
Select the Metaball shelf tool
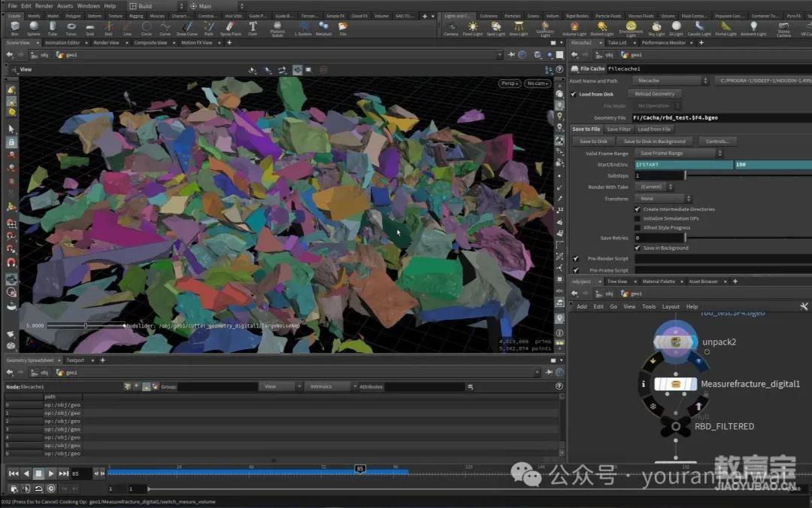(x=323, y=28)
